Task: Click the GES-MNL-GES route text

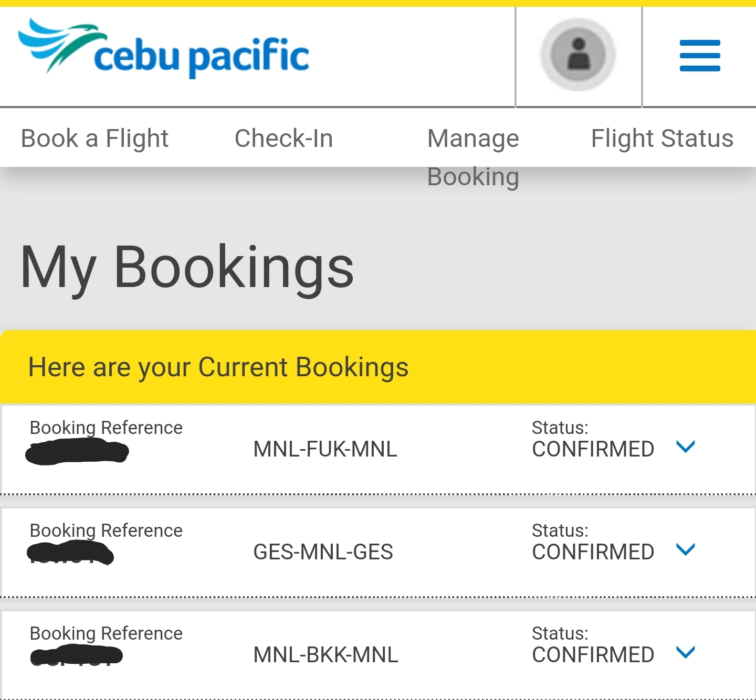Action: click(x=323, y=551)
